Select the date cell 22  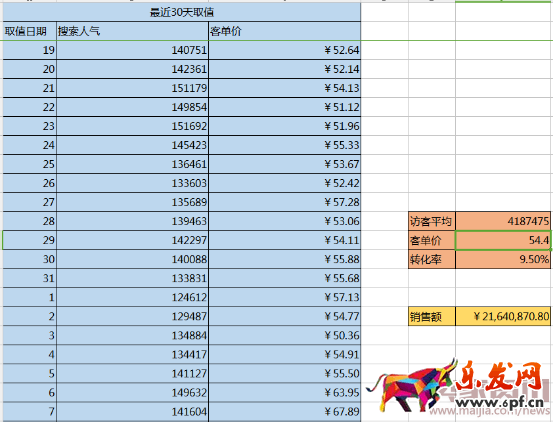point(30,107)
